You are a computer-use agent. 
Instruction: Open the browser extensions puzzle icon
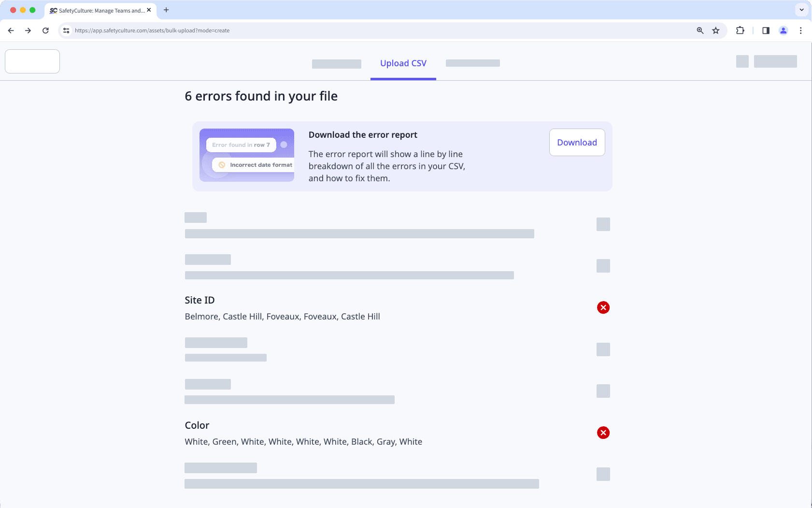point(740,30)
